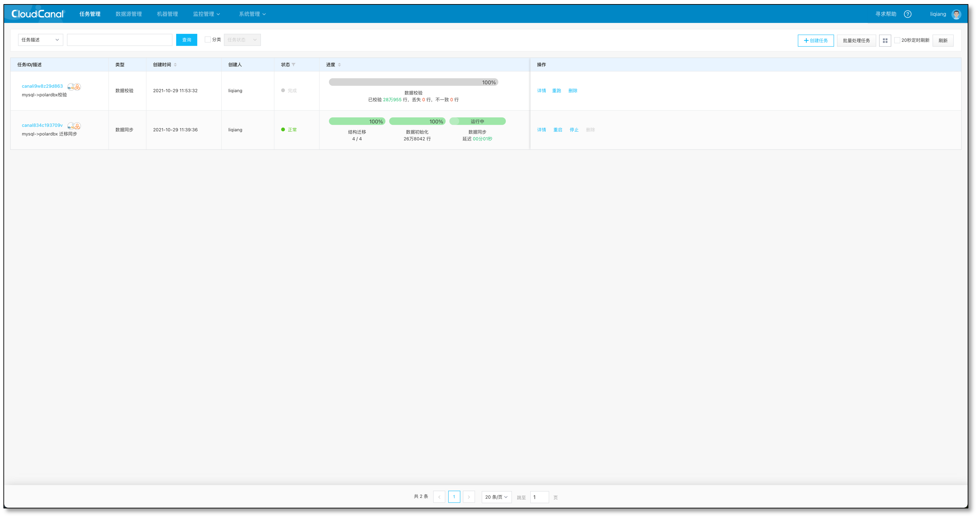Open the 机器管理 tab
Viewport: 980px width, 518px height.
coord(167,14)
